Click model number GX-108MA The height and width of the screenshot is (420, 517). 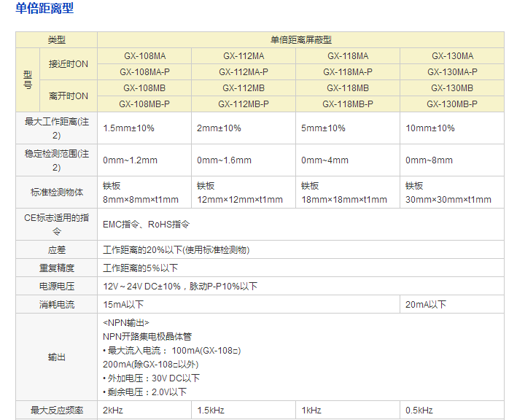point(144,56)
